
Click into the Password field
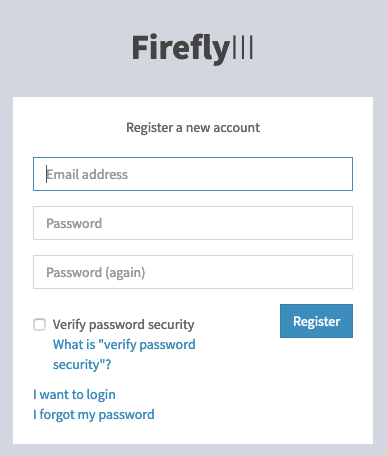pyautogui.click(x=193, y=223)
